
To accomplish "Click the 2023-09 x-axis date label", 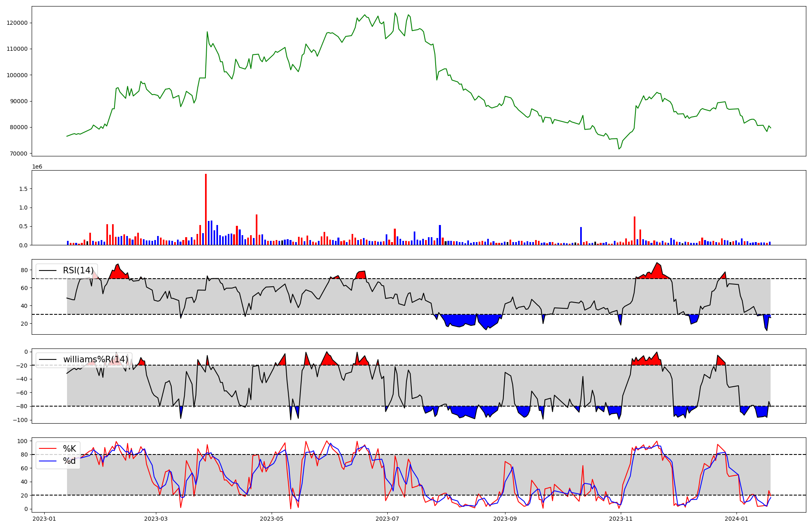I will 505,519.
